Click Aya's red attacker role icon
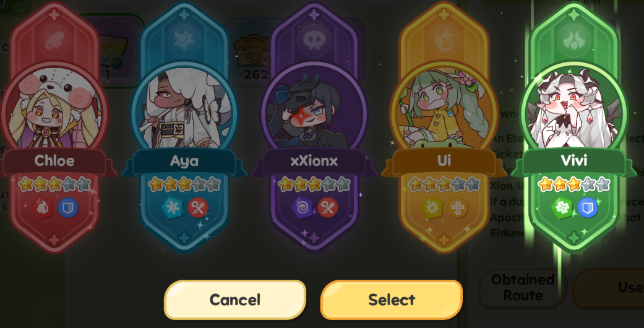This screenshot has width=644, height=328. (x=198, y=207)
